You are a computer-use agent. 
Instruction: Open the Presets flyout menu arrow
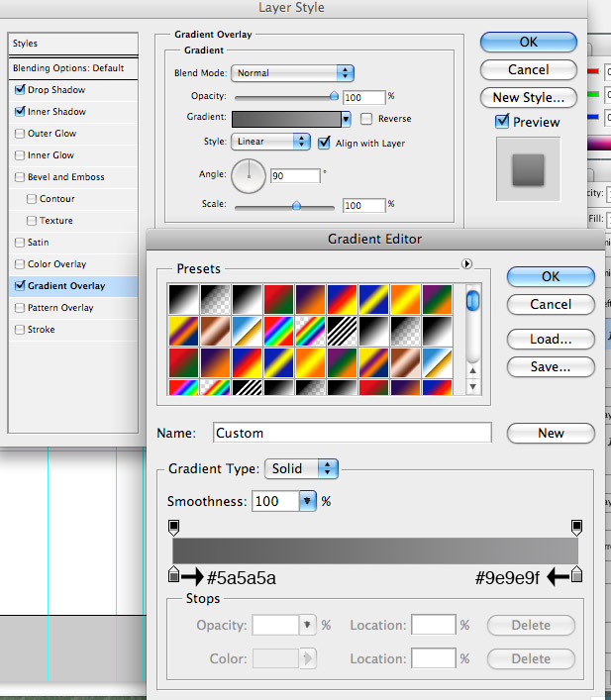point(466,263)
